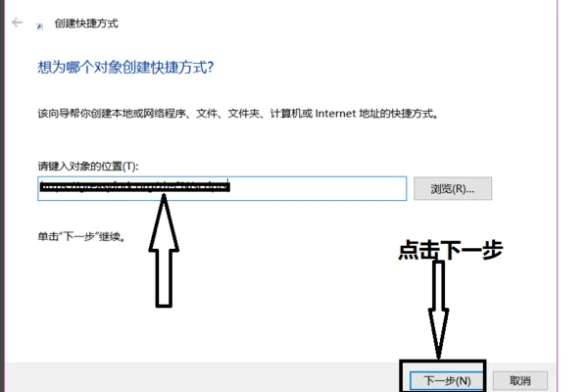Viewport: 588px width, 392px height.
Task: Click the hint text 单击"下一步"继续。
Action: coord(81,236)
